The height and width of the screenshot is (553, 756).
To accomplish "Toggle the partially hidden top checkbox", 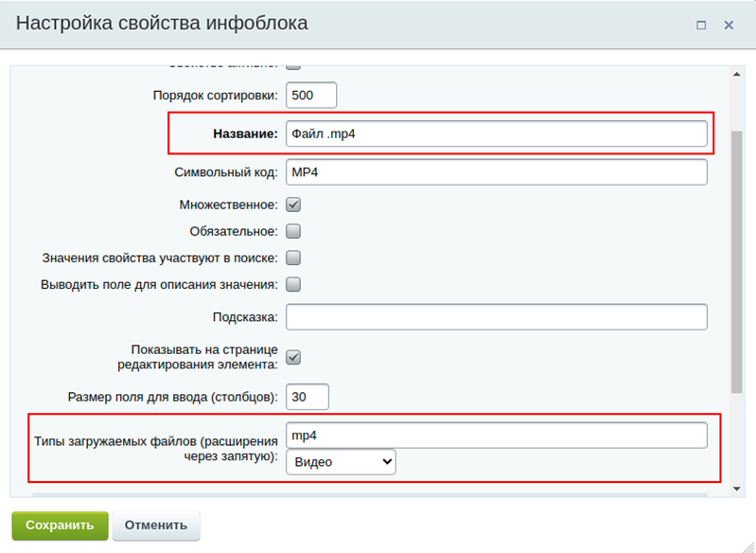I will tap(293, 65).
